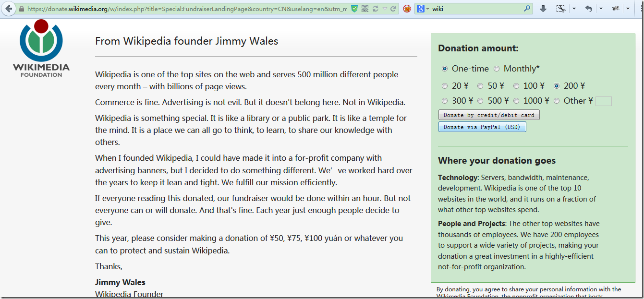644x299 pixels.
Task: Click Donate via PayPal (USD) button
Action: pyautogui.click(x=482, y=127)
